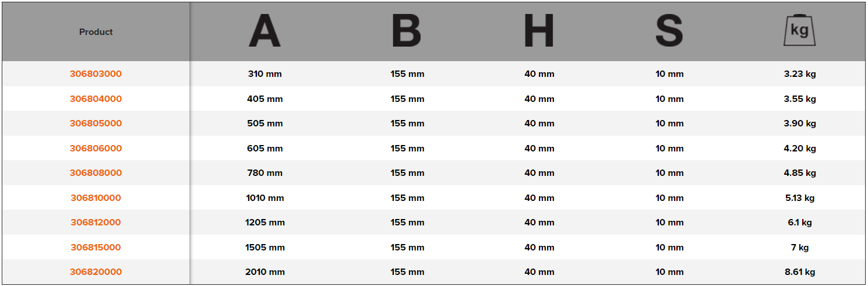Open product link 306815000
The width and height of the screenshot is (868, 286).
(96, 248)
